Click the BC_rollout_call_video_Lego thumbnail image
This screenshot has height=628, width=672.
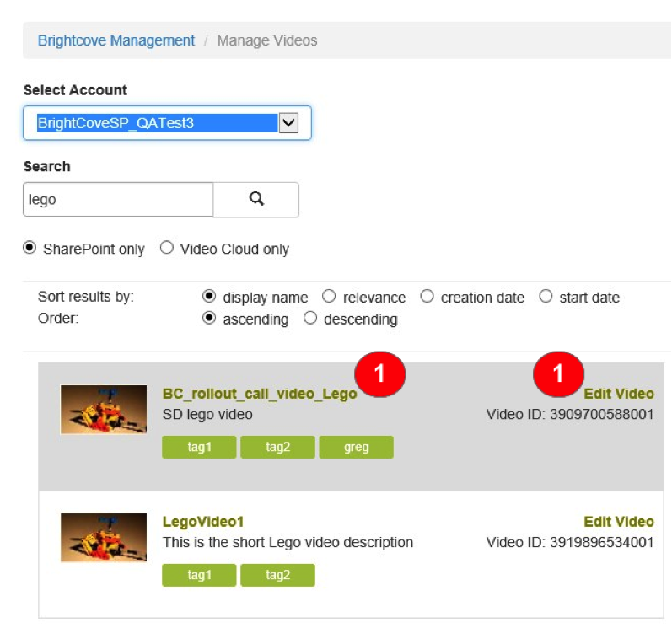tap(92, 410)
